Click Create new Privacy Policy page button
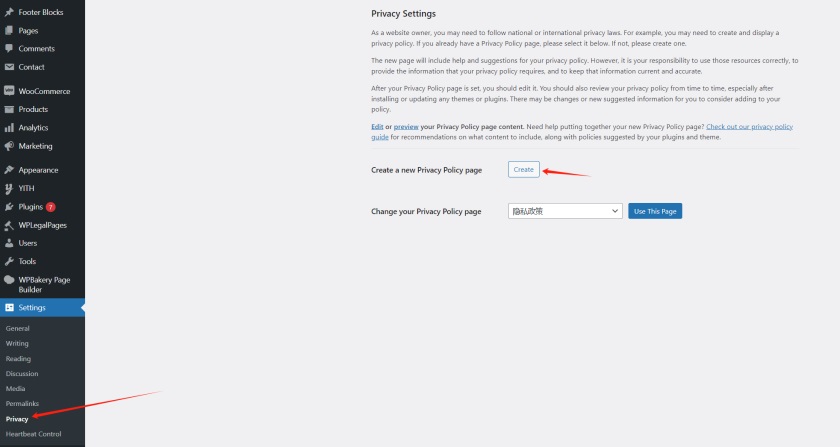Viewport: 840px width, 447px height. pos(523,169)
